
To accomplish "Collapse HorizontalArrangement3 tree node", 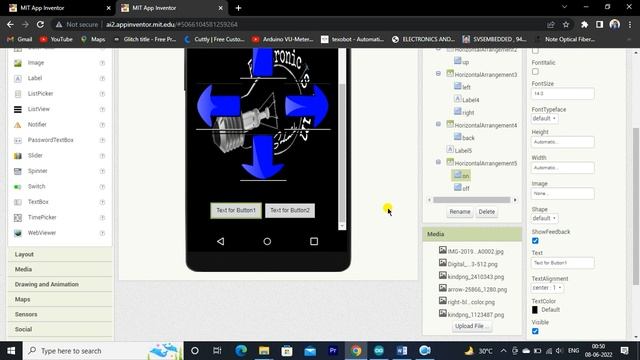I will tap(438, 73).
